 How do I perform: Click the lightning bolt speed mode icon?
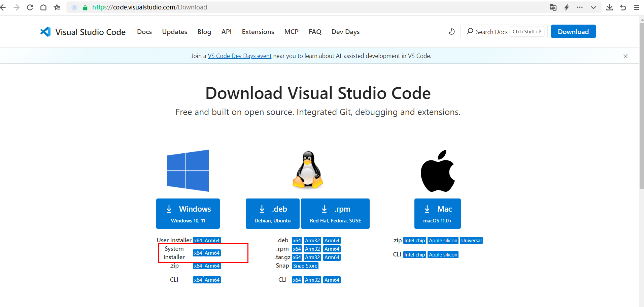567,7
